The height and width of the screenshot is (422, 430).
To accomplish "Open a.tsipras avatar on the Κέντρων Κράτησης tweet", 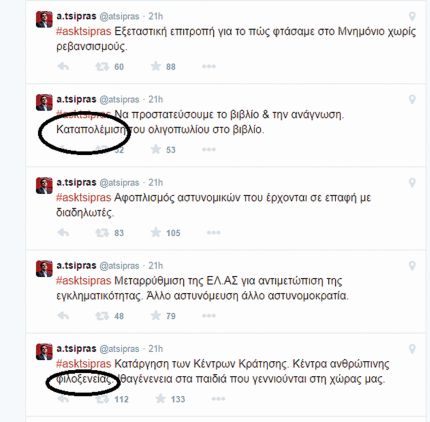I will click(x=44, y=352).
